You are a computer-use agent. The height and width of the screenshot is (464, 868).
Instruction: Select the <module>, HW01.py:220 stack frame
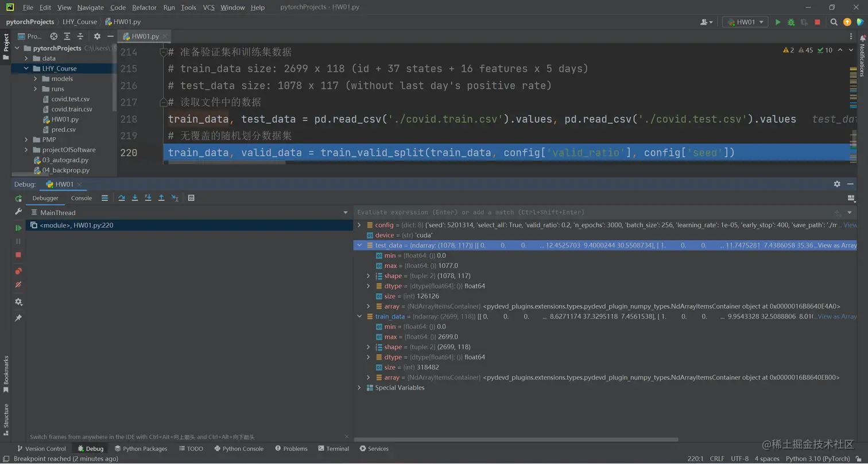coord(189,225)
